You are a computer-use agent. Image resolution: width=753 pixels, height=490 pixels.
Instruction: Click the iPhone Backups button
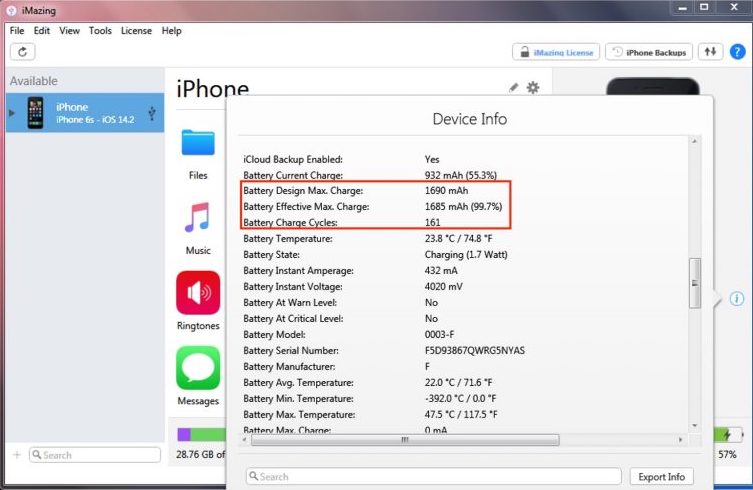pos(648,52)
